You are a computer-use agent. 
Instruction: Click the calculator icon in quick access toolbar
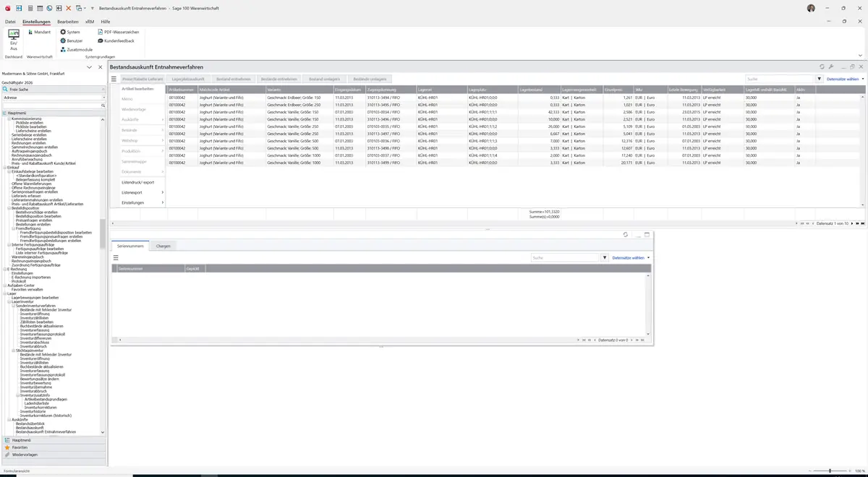tap(30, 8)
